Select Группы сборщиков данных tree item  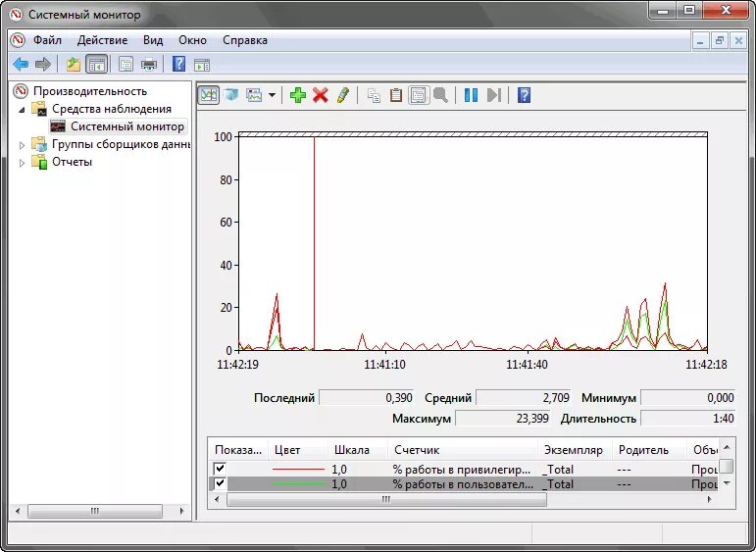[121, 144]
